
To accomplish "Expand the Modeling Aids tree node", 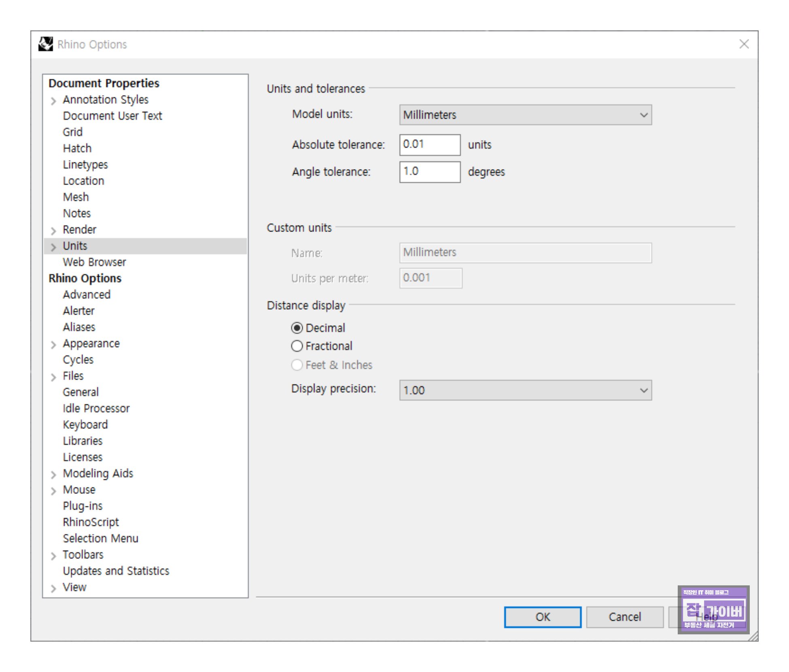I will [53, 474].
